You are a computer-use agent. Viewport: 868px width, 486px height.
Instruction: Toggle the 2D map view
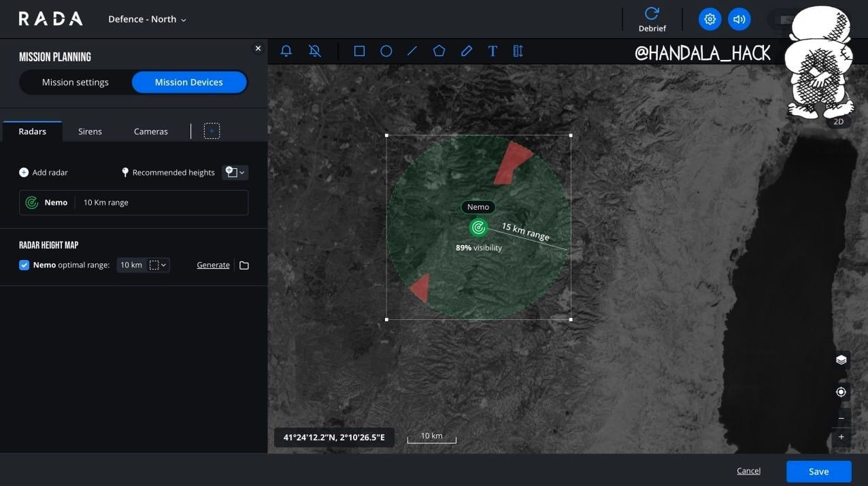[839, 122]
